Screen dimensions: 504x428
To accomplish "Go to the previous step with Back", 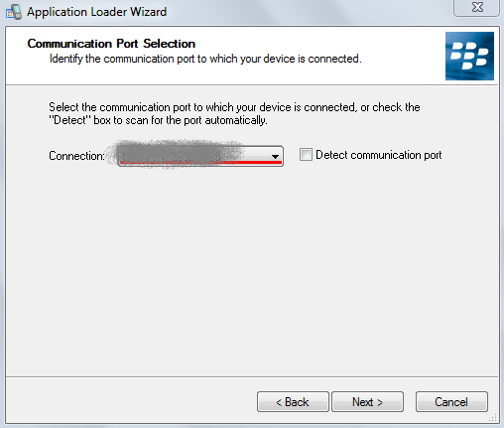I will click(293, 402).
